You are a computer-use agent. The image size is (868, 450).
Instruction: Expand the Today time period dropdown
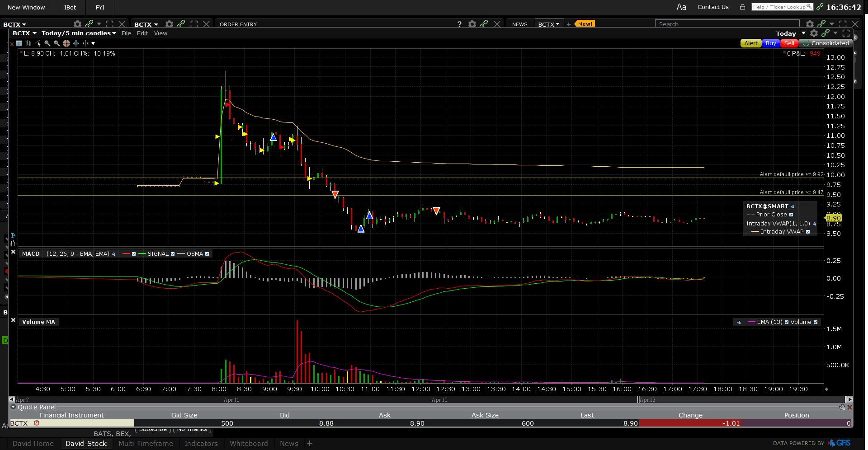click(803, 33)
